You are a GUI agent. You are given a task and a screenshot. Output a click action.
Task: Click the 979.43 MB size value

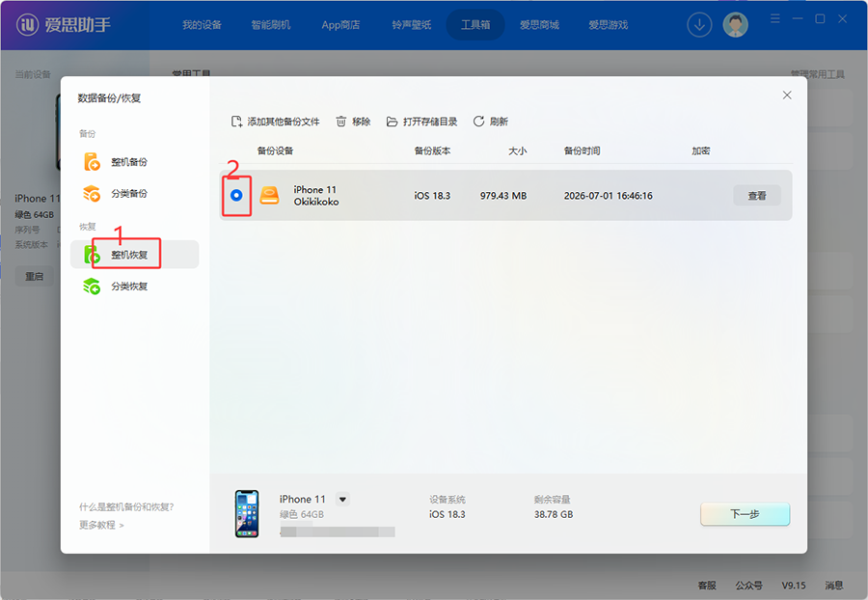tap(503, 196)
